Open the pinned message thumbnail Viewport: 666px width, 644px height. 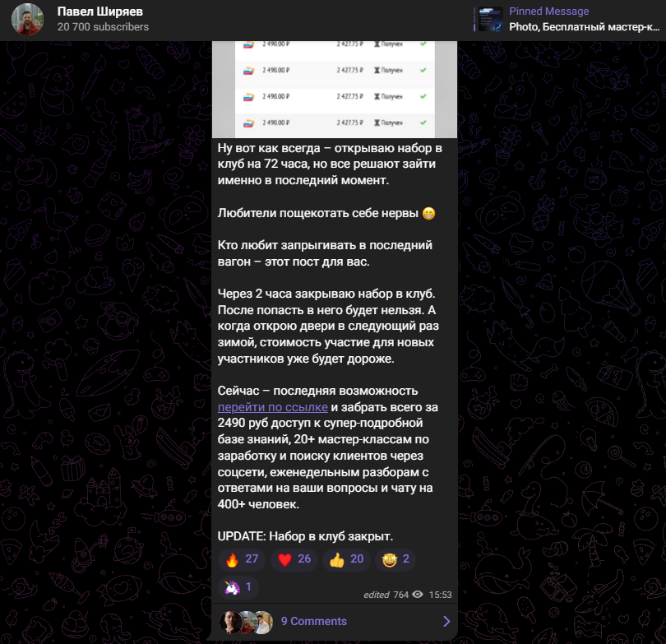491,19
